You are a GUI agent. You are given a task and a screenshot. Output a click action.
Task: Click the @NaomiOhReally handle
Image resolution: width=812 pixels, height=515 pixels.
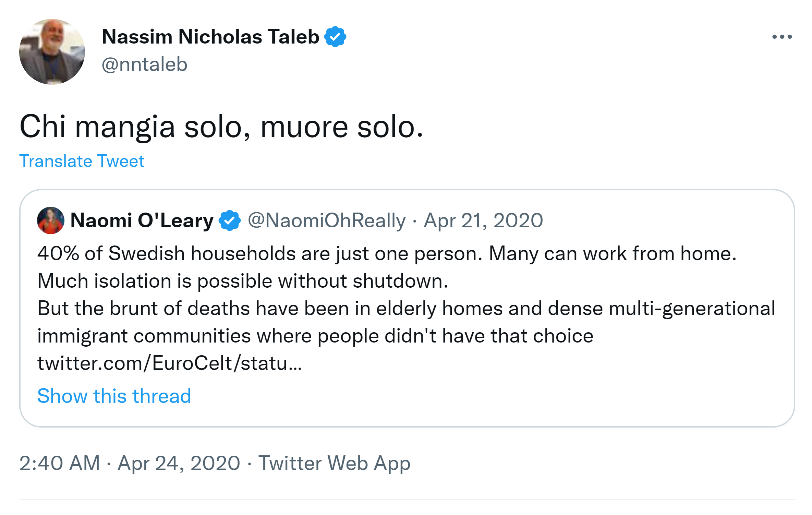[x=327, y=220]
